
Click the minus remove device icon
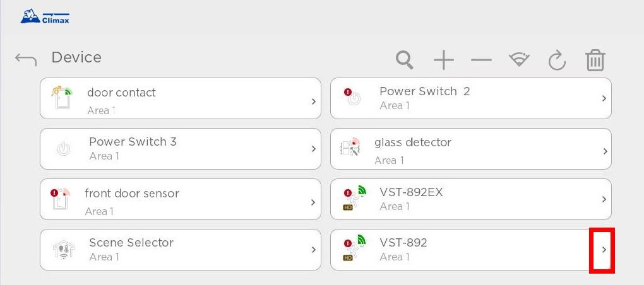tap(481, 61)
